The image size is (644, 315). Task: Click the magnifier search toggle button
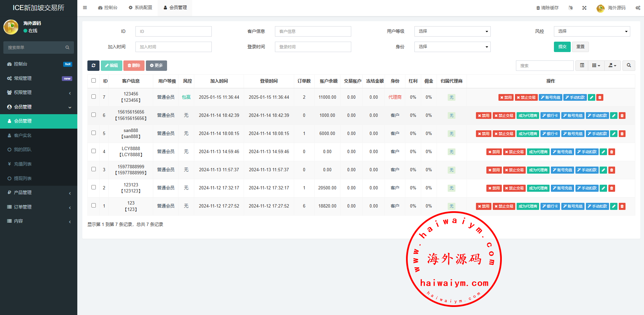tap(629, 65)
